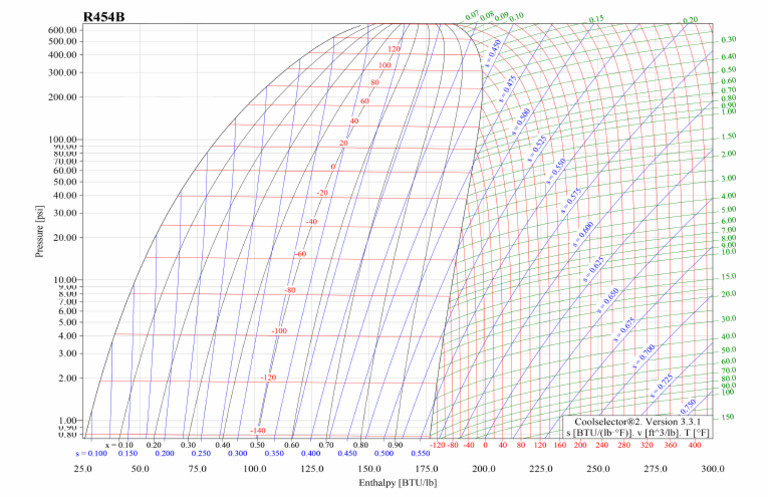
Task: Click the 10.00 pressure axis tick
Action: pos(65,280)
